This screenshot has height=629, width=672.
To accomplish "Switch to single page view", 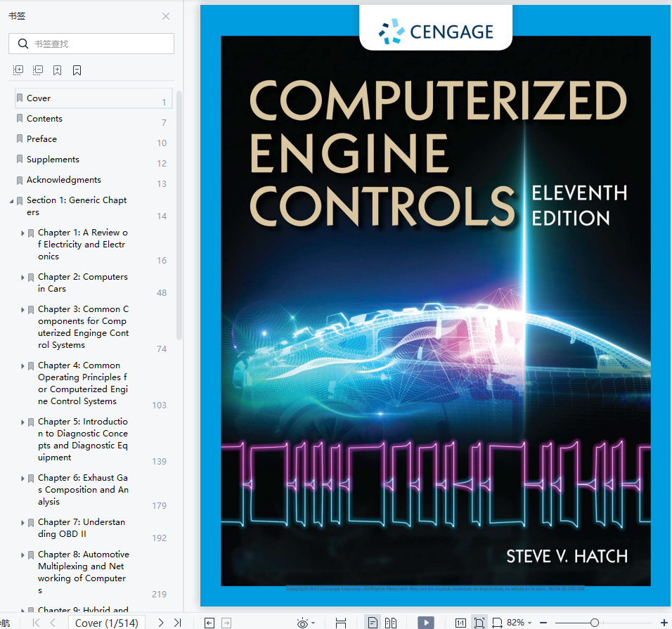I will point(373,623).
